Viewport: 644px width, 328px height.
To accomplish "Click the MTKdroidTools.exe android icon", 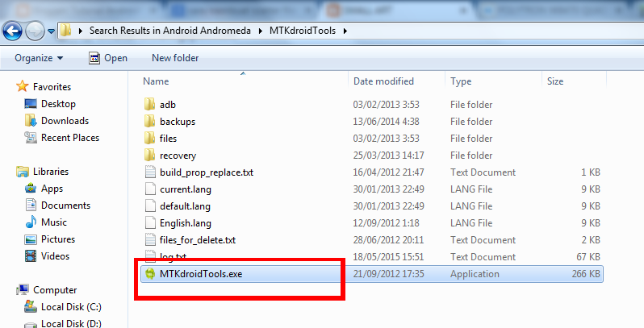I will [x=150, y=273].
